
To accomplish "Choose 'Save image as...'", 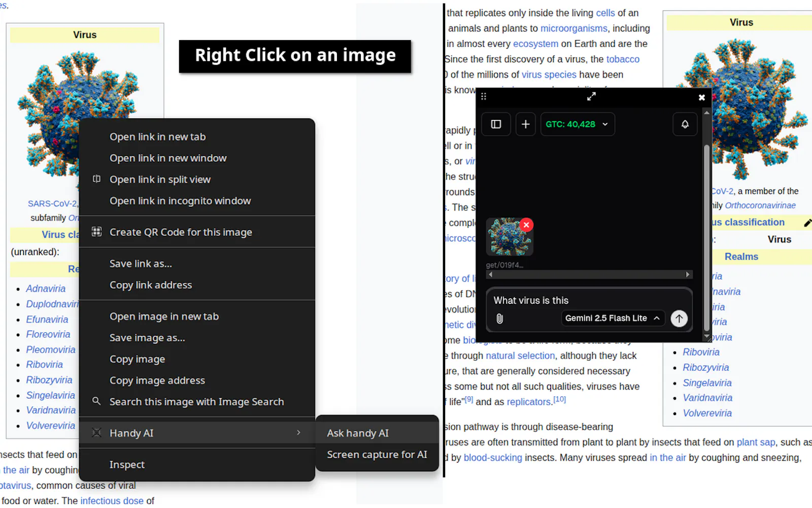I will (x=197, y=338).
